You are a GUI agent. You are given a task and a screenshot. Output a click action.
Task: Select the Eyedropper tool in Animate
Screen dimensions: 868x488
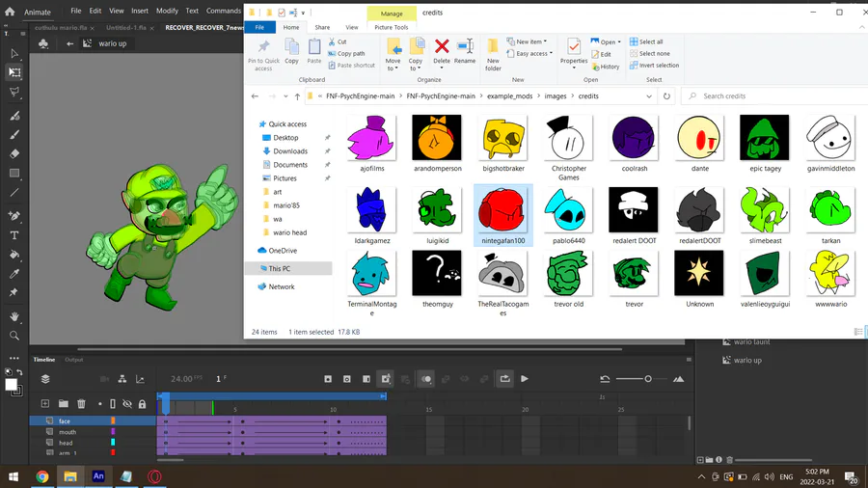[14, 274]
